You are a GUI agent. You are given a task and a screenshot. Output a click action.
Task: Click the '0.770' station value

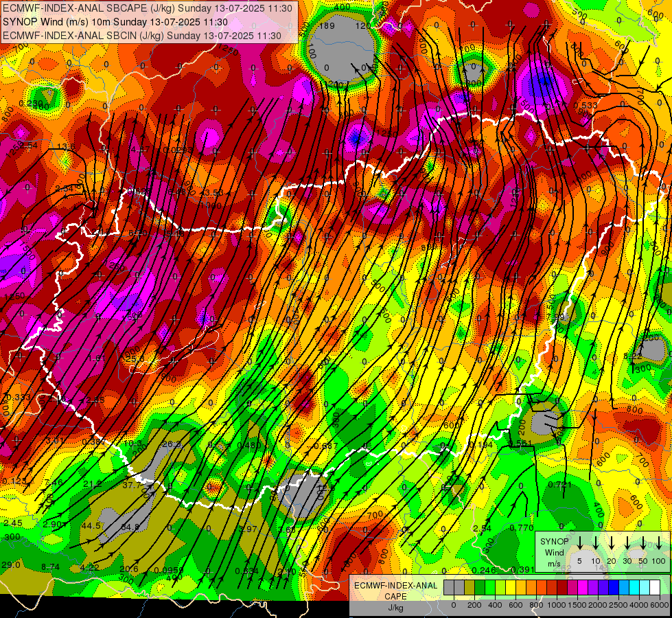(x=522, y=528)
